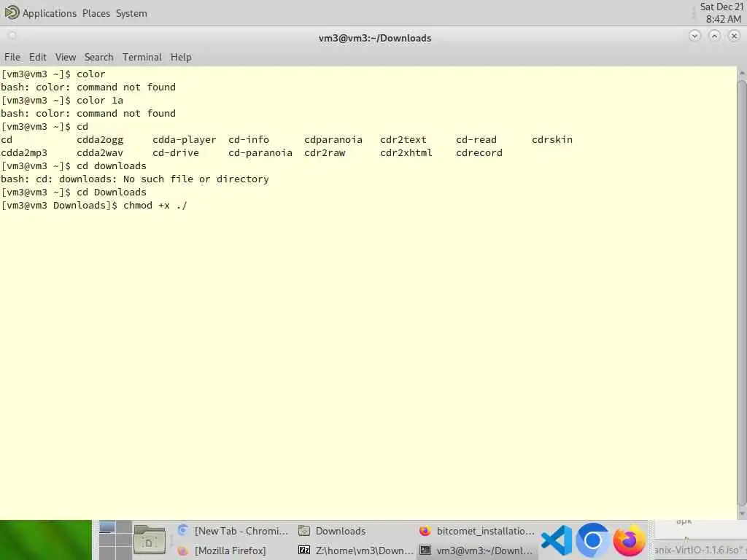Select the vm3@vm3:~/Downl... terminal taskbar entry

(477, 551)
